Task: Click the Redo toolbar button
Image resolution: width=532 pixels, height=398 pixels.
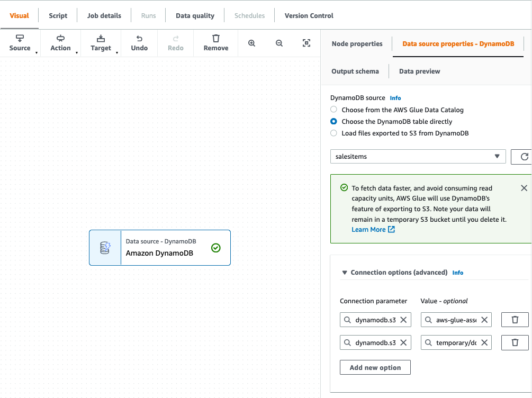Action: tap(175, 43)
